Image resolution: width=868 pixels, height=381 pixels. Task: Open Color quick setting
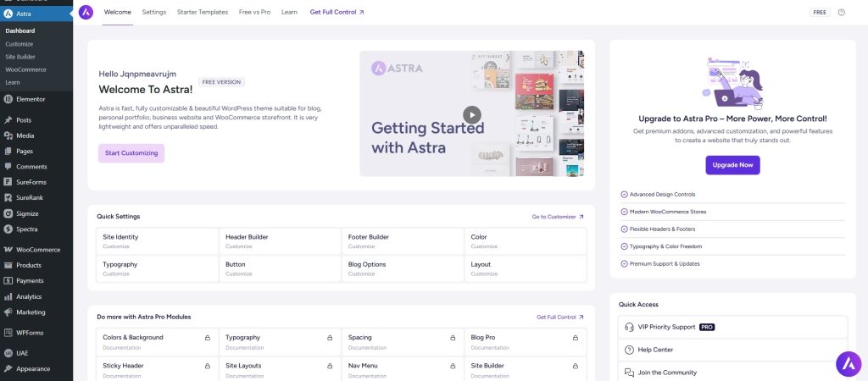click(x=526, y=241)
